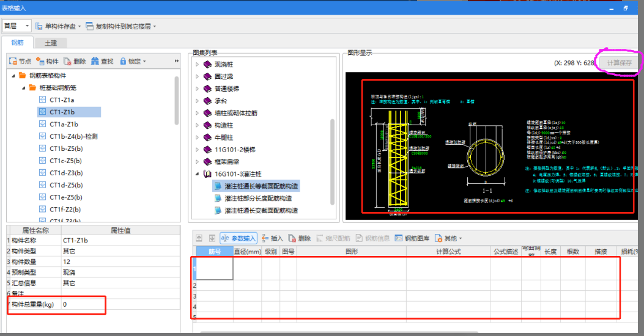
Task: Click the 单构件存盘 save icon
Action: point(39,26)
